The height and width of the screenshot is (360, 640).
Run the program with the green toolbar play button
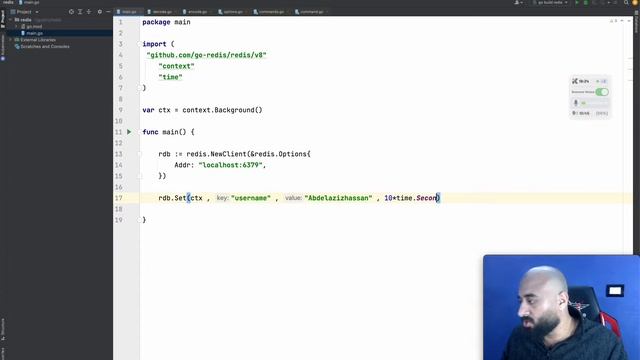[x=577, y=2]
